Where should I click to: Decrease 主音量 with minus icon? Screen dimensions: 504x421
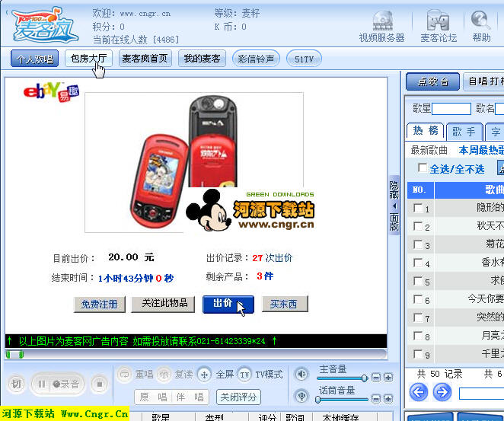(376, 378)
